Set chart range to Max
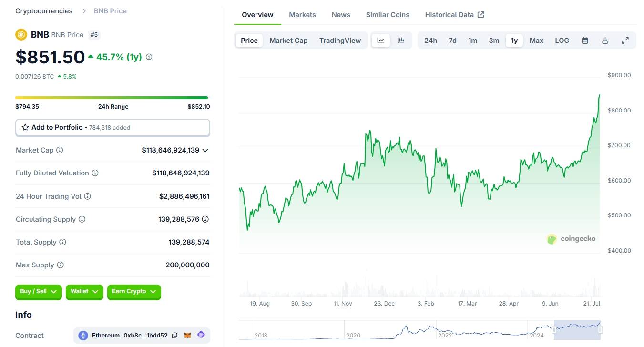The width and height of the screenshot is (644, 347). tap(536, 41)
